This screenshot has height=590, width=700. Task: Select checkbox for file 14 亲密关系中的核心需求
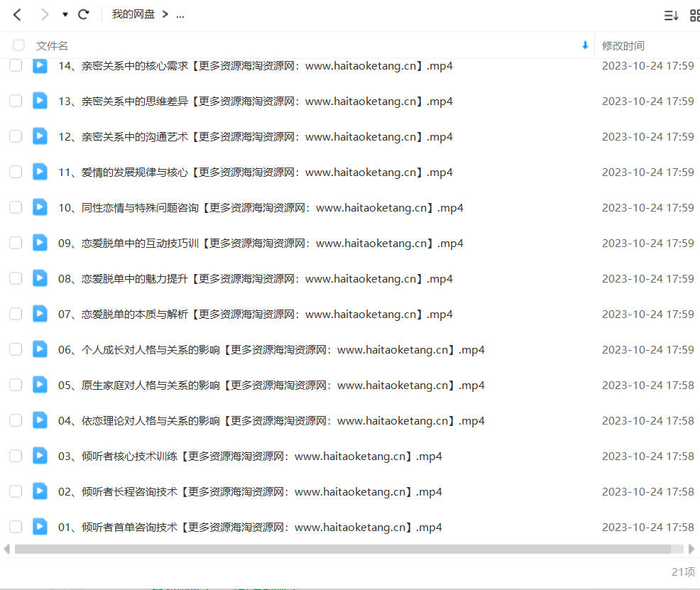tap(16, 65)
